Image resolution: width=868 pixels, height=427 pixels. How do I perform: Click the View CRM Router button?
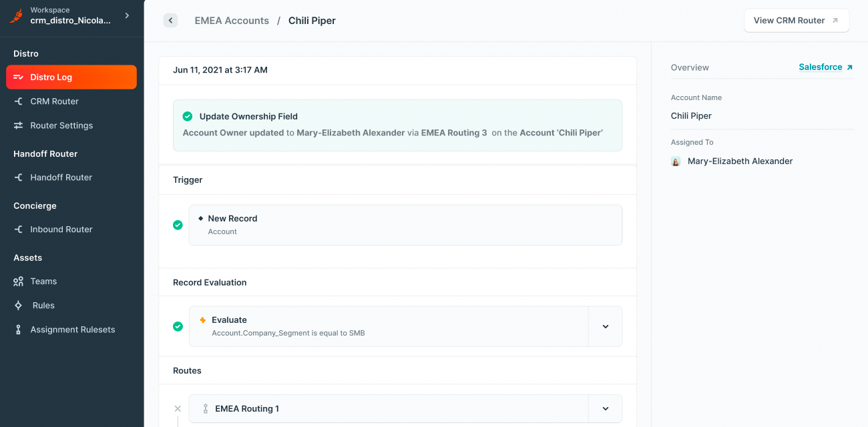pos(796,21)
